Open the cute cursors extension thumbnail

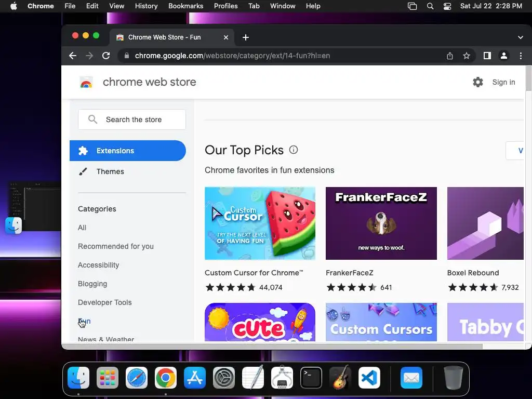click(260, 322)
